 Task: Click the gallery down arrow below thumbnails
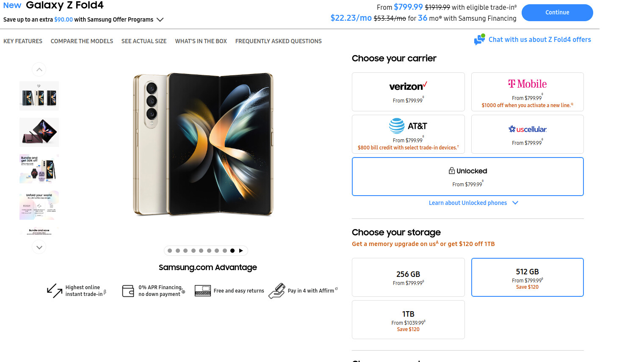39,247
